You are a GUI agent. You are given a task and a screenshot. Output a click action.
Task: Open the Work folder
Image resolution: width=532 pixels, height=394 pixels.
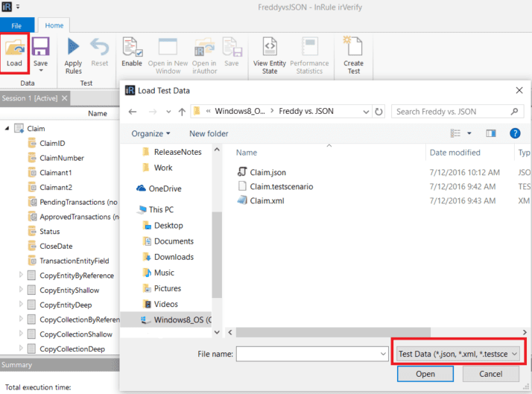[x=158, y=168]
